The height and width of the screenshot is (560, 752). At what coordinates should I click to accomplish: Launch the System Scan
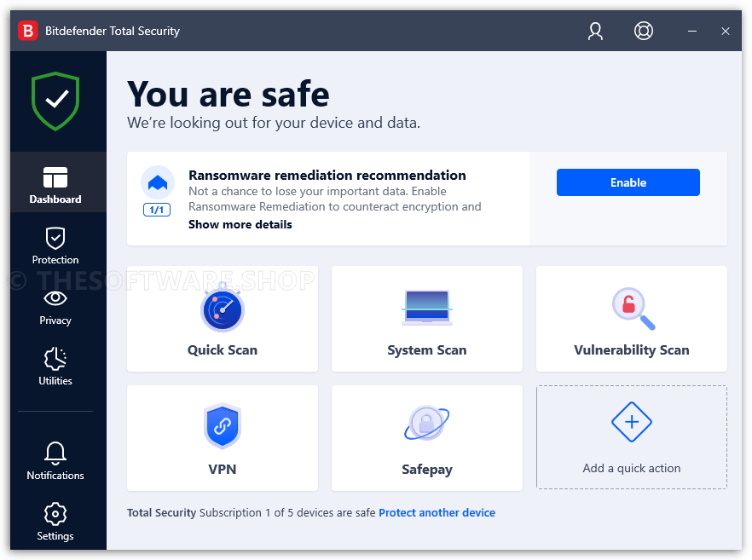[427, 319]
